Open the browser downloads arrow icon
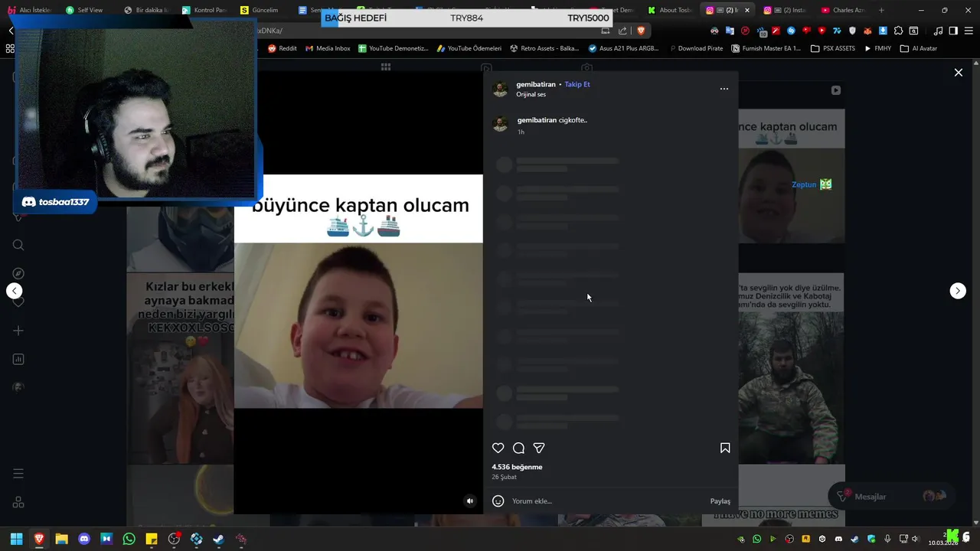The width and height of the screenshot is (980, 551). point(883,31)
